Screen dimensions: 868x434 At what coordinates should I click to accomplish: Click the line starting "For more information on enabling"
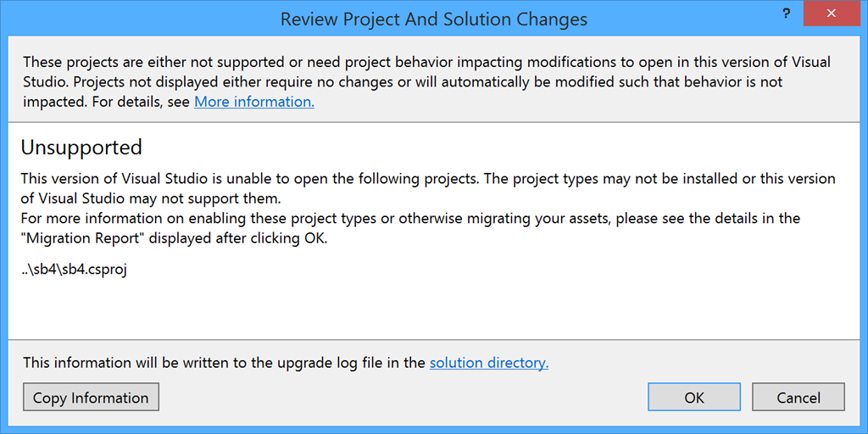[411, 218]
